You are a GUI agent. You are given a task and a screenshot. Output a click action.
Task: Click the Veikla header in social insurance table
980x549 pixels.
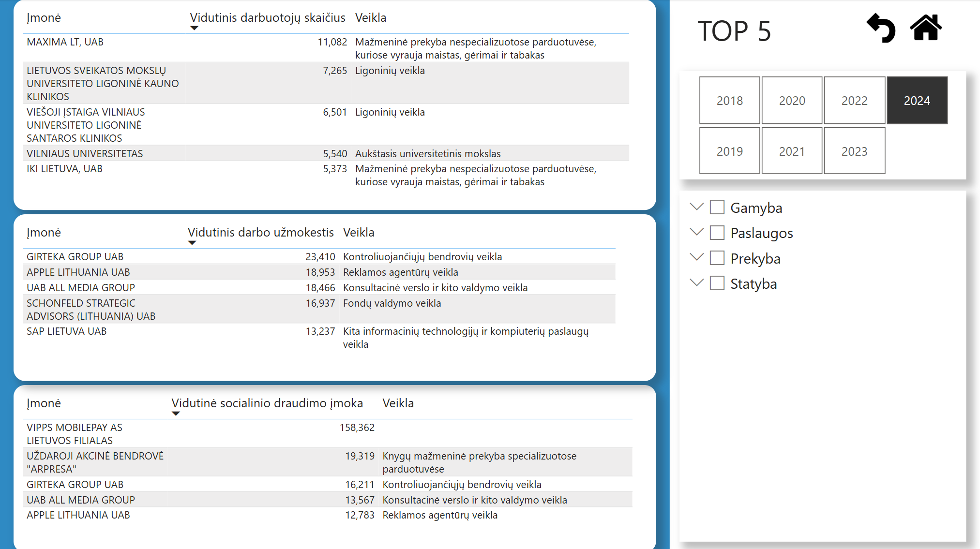(x=398, y=403)
